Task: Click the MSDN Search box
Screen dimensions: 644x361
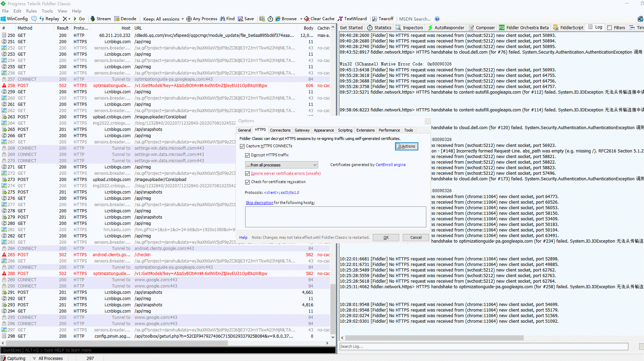Action: point(415,19)
